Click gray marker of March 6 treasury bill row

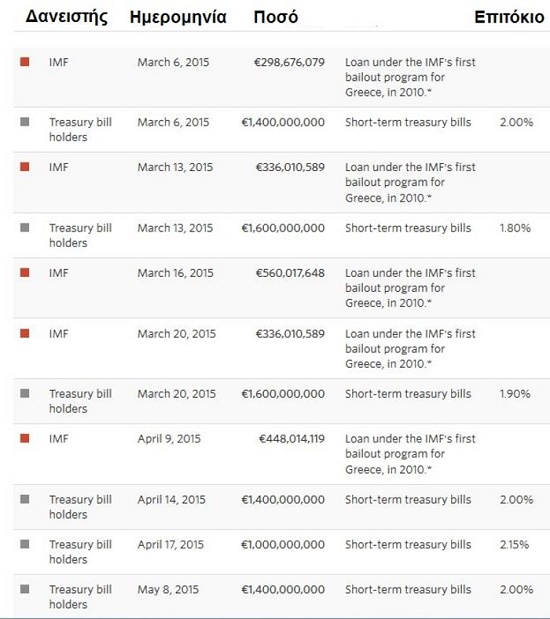click(x=24, y=122)
